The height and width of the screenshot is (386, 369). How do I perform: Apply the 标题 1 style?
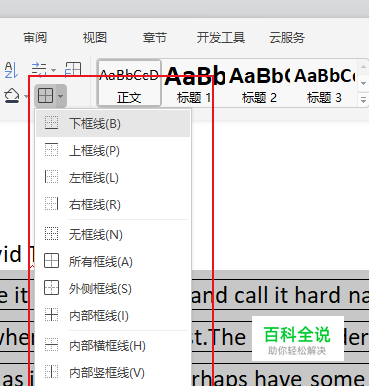pos(194,83)
